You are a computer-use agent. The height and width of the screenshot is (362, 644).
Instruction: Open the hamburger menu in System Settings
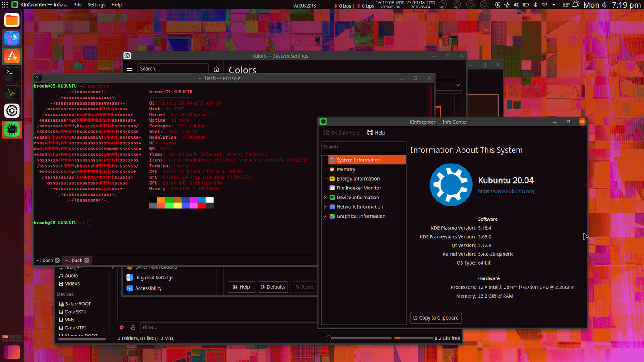click(x=130, y=69)
